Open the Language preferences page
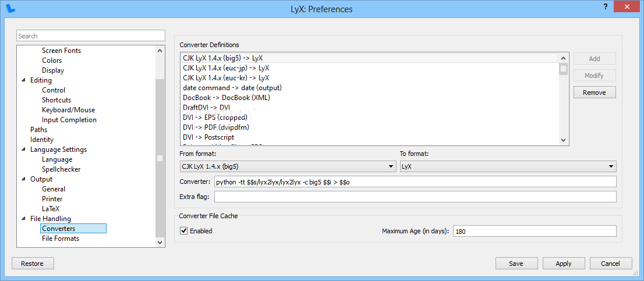Viewport: 644px width, 281px height. [x=57, y=159]
